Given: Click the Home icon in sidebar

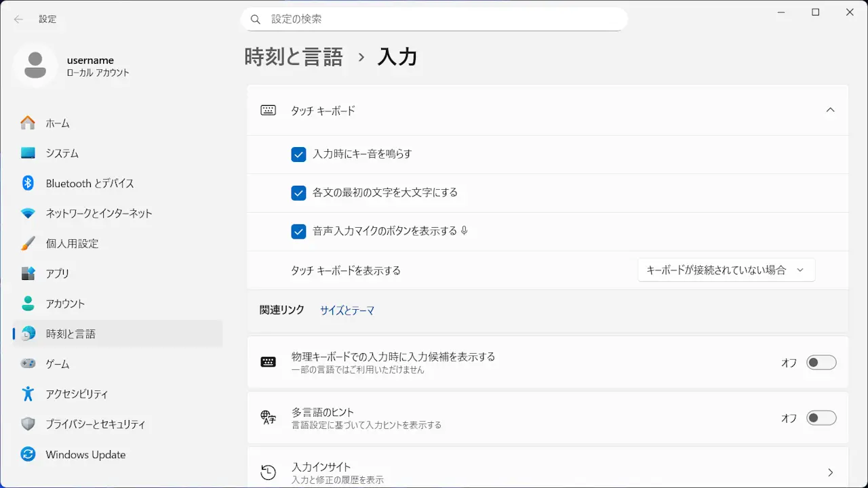Looking at the screenshot, I should pyautogui.click(x=28, y=123).
